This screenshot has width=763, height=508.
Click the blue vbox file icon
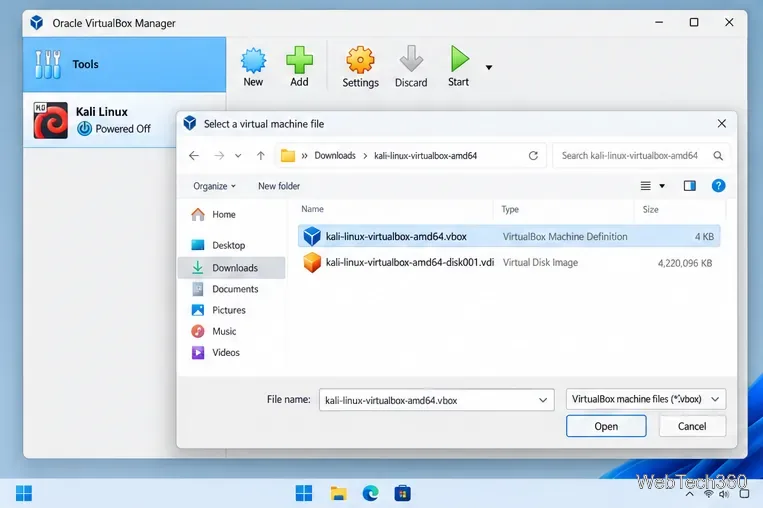(x=312, y=236)
